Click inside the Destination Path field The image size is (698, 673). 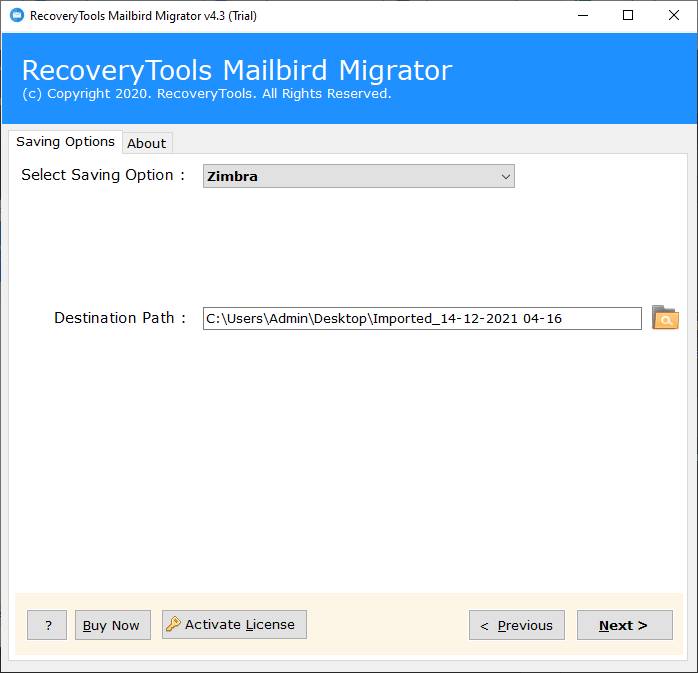point(422,318)
